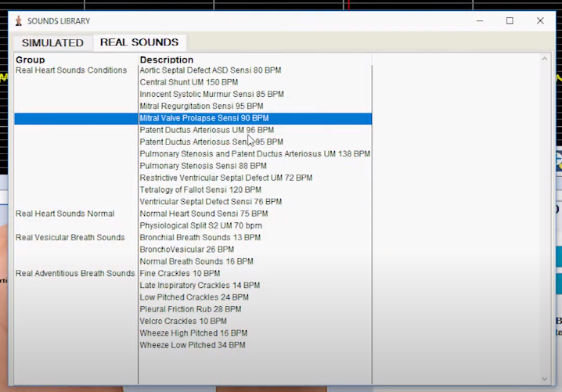Click the Real Heart Sounds Conditions group

pyautogui.click(x=71, y=70)
